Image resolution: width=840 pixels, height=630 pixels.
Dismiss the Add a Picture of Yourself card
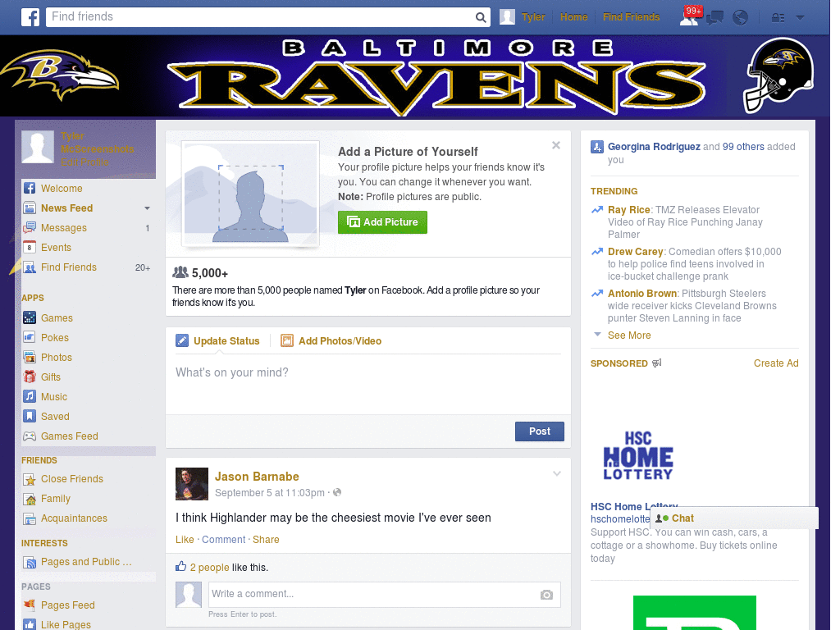point(556,145)
